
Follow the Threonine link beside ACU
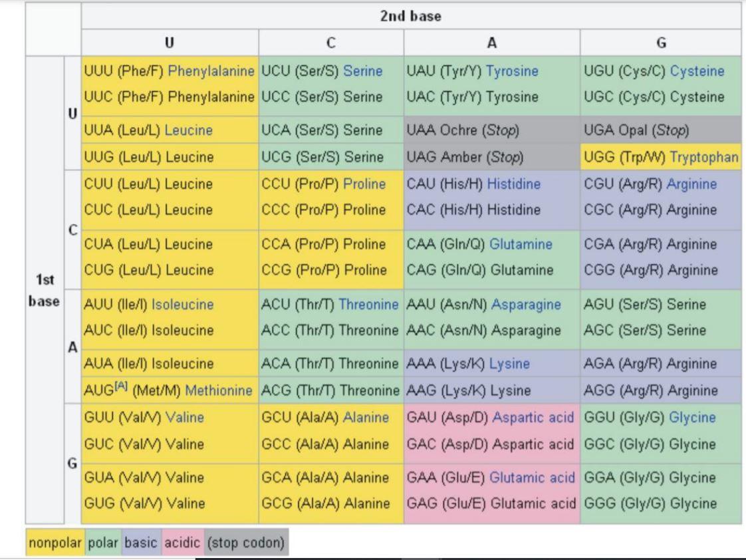click(369, 305)
